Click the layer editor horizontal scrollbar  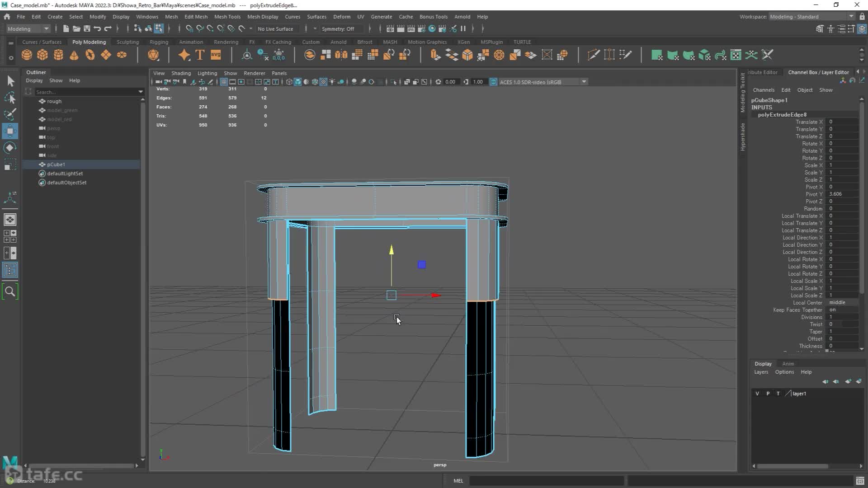[x=793, y=466]
